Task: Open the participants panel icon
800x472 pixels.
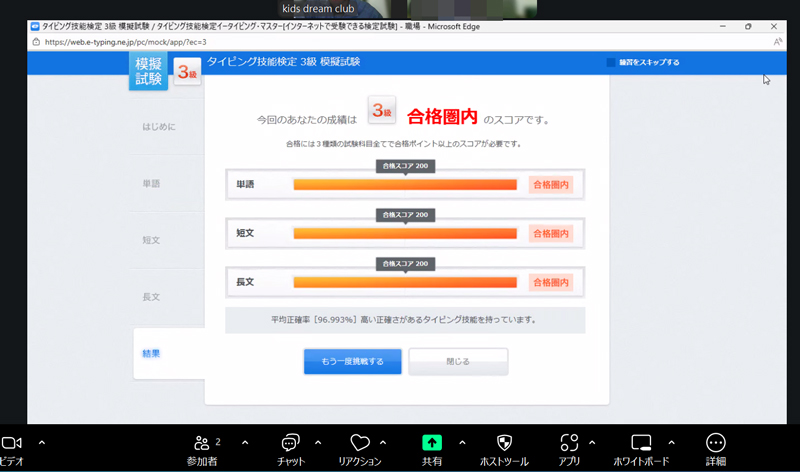Action: click(x=202, y=443)
